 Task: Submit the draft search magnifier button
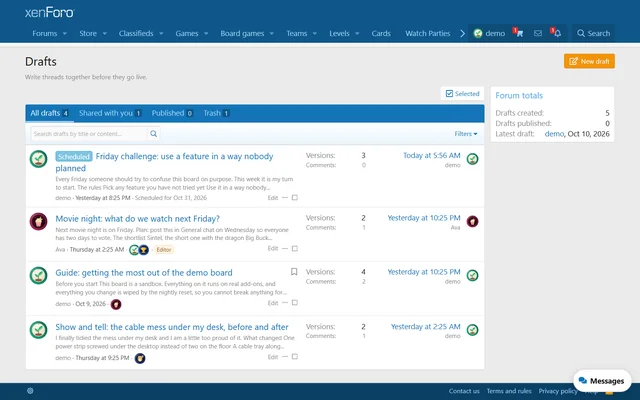click(153, 134)
